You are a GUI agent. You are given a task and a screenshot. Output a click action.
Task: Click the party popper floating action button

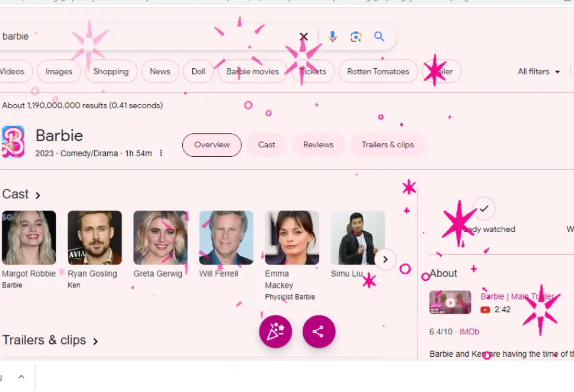[x=276, y=331]
